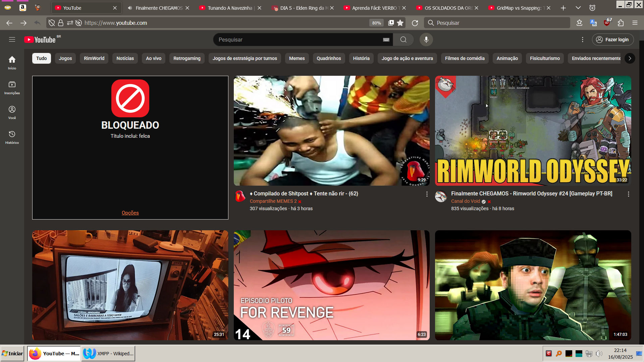644x362 pixels.
Task: Select the Animação filter chip
Action: pos(507,58)
